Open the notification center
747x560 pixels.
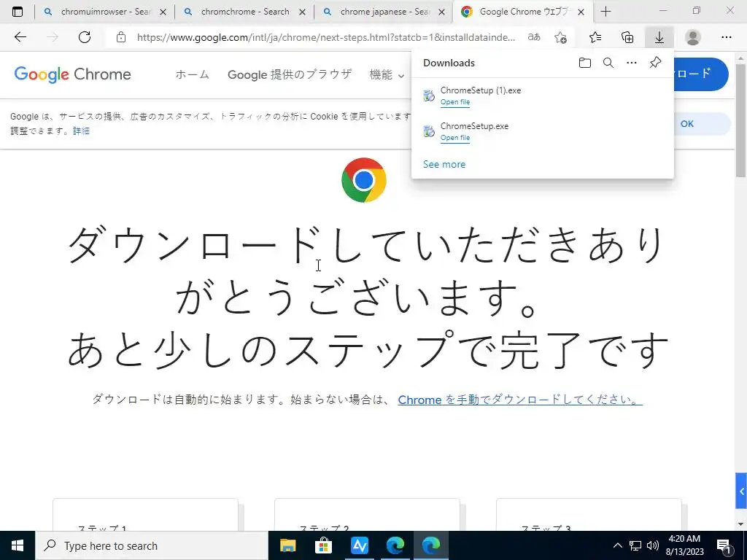724,545
